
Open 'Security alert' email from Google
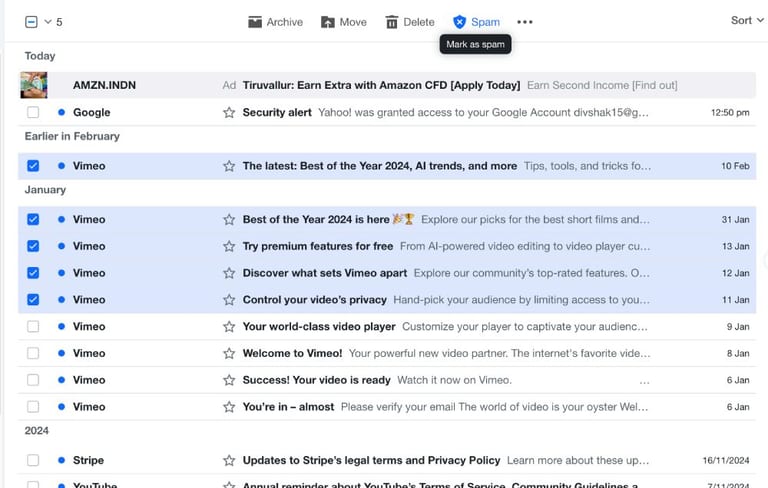(277, 113)
